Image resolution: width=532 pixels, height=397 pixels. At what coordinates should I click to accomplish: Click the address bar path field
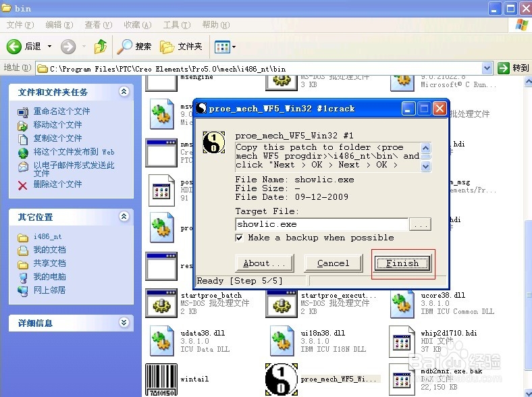pyautogui.click(x=259, y=69)
